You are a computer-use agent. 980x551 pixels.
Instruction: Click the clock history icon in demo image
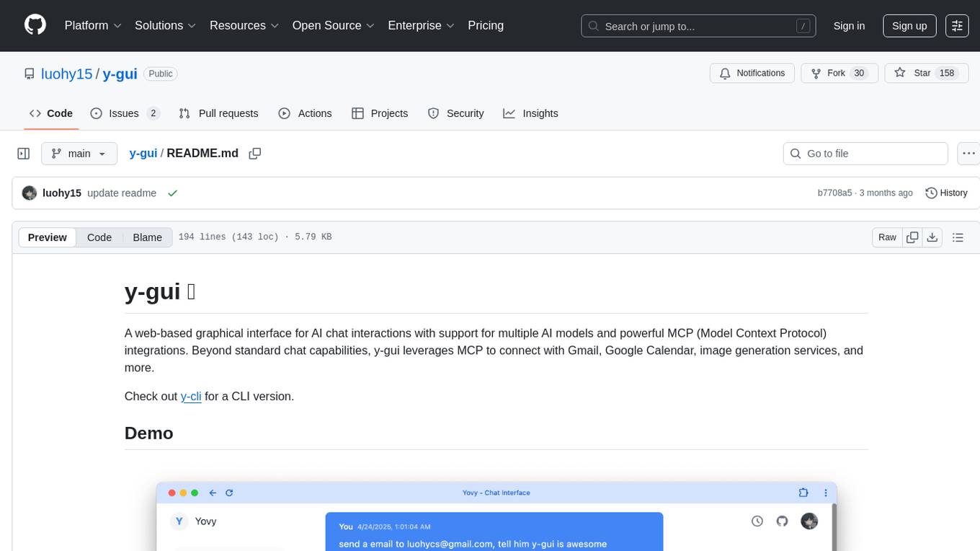[x=757, y=521]
